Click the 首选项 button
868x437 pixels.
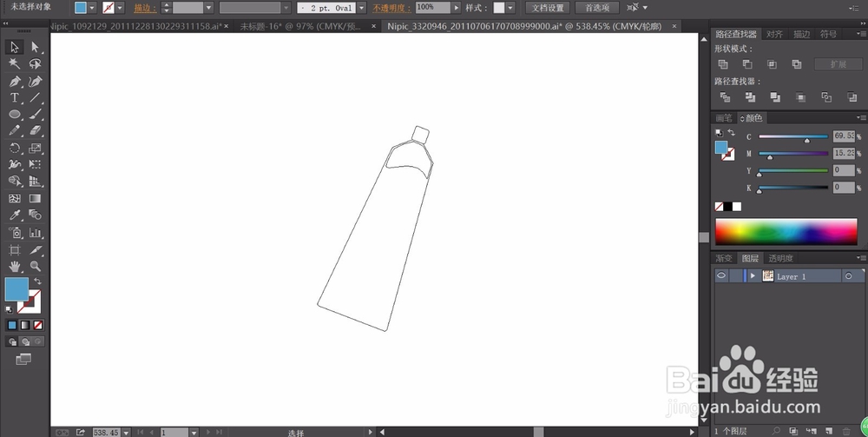pyautogui.click(x=597, y=8)
